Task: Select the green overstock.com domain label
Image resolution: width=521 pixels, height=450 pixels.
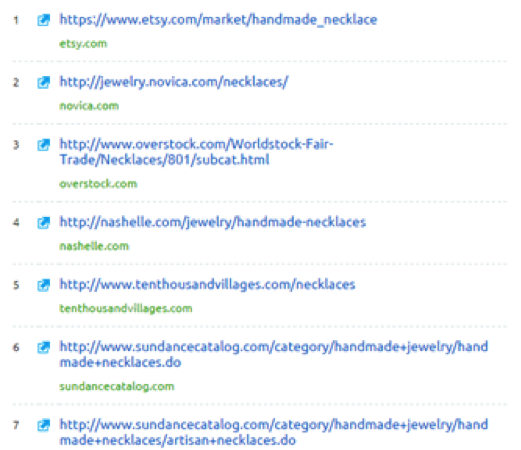Action: click(x=98, y=184)
